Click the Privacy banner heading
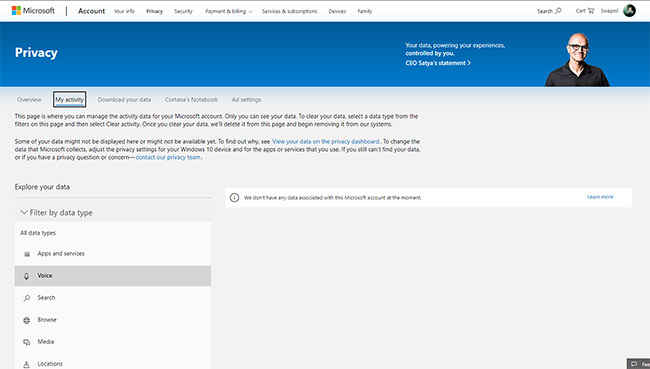This screenshot has height=369, width=650. coord(36,53)
